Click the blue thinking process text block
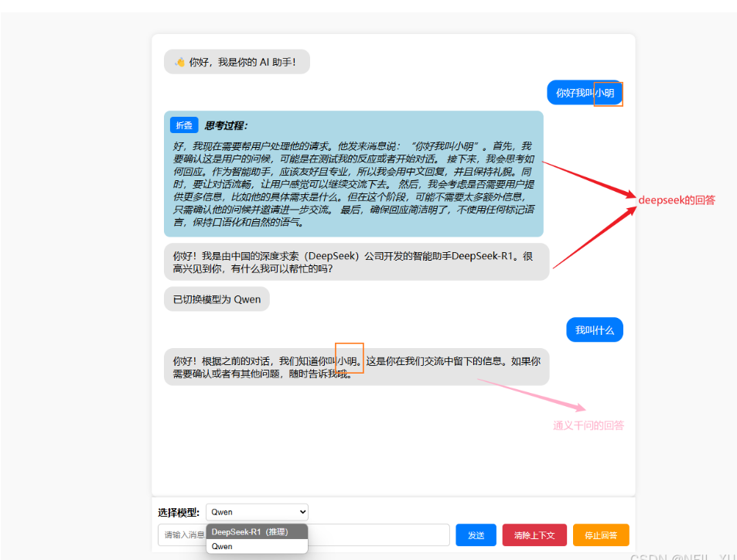The width and height of the screenshot is (737, 560). [x=353, y=175]
